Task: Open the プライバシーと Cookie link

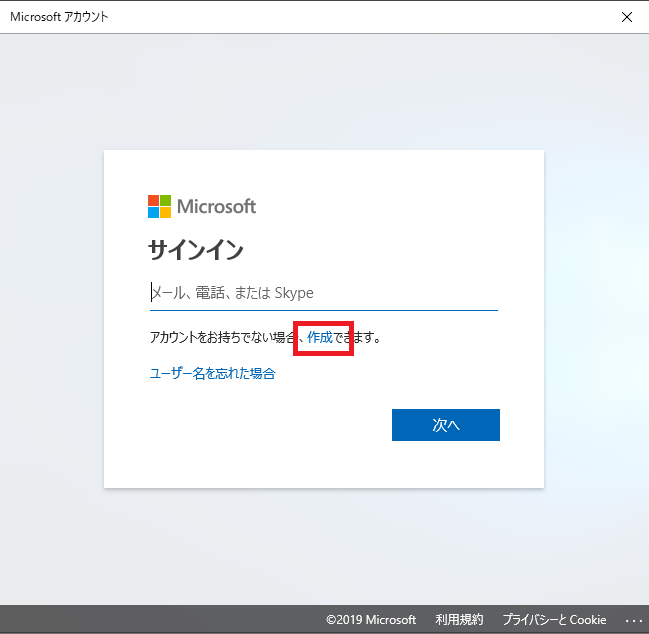Action: coord(554,620)
